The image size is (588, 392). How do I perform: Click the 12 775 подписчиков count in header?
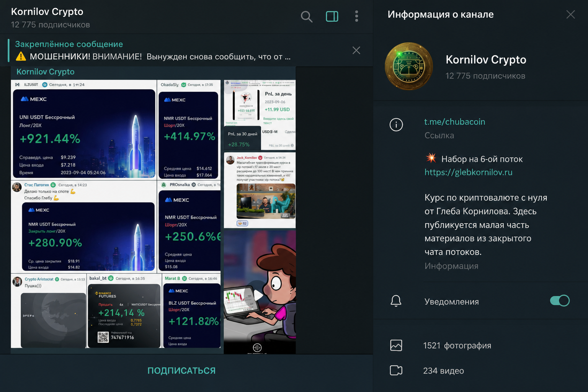[x=51, y=25]
